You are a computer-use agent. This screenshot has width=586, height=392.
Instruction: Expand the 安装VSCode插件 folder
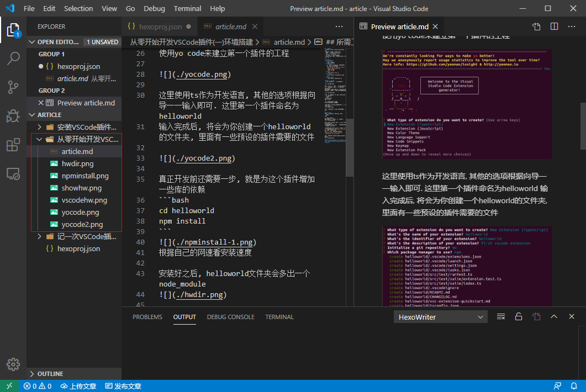click(74, 127)
